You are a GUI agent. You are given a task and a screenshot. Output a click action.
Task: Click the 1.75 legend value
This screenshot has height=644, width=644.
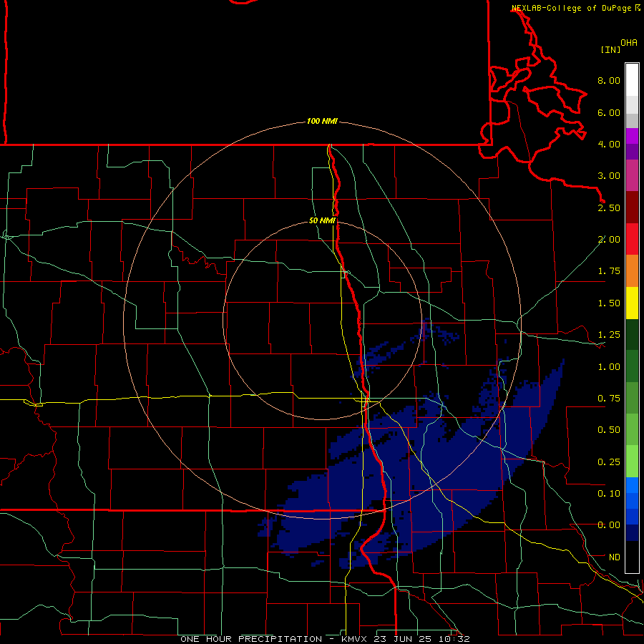609,271
